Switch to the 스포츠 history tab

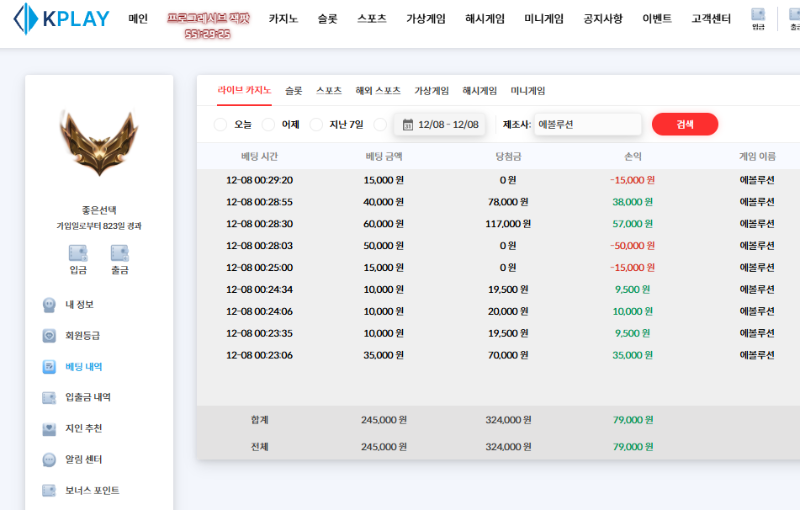pyautogui.click(x=329, y=91)
